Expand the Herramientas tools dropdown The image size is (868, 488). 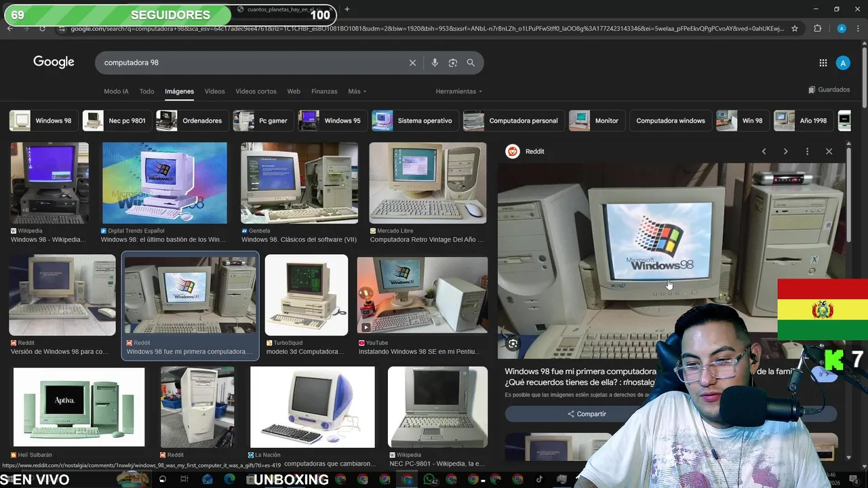pyautogui.click(x=459, y=91)
